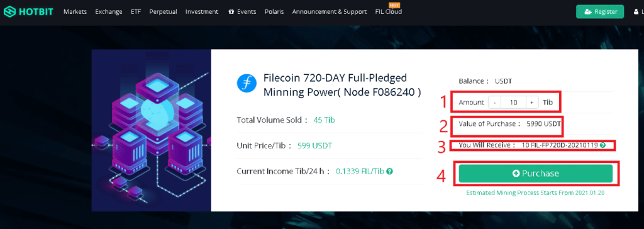This screenshot has height=229, width=644.
Task: Click help icon beside You Will Receive
Action: (602, 145)
